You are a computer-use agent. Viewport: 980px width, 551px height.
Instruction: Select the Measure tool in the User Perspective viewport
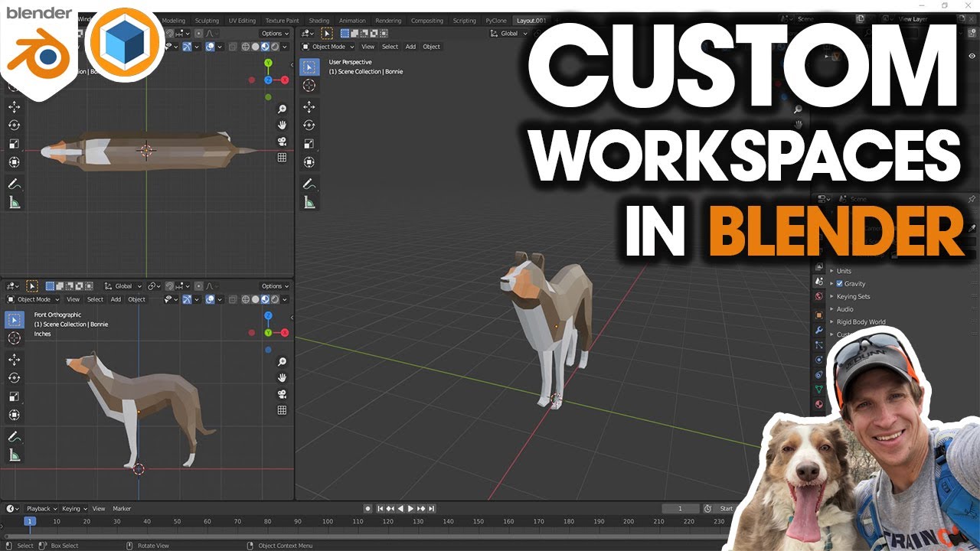[309, 203]
